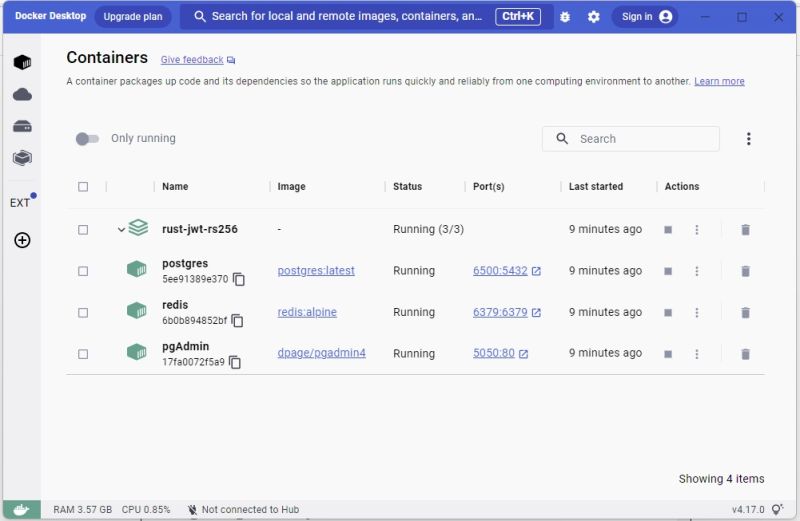
Task: Click the v4.17.0 version label
Action: click(748, 509)
